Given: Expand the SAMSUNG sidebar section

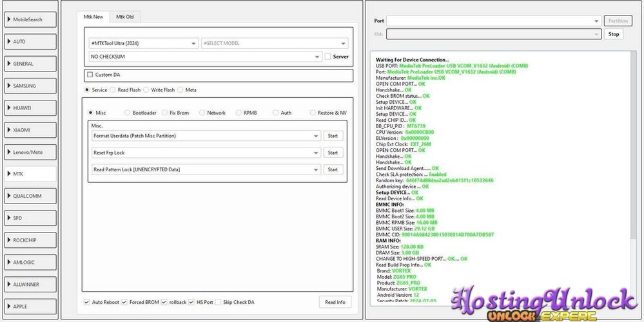Looking at the screenshot, I should [x=30, y=86].
